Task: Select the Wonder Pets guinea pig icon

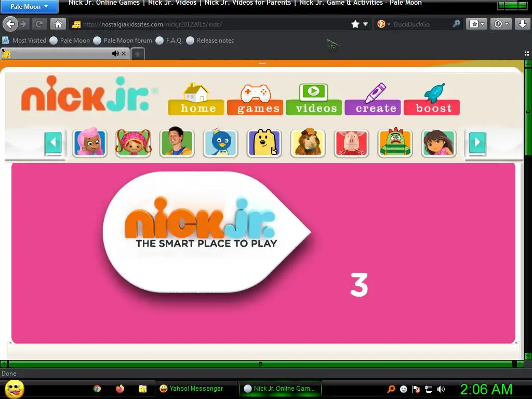Action: pos(308,142)
